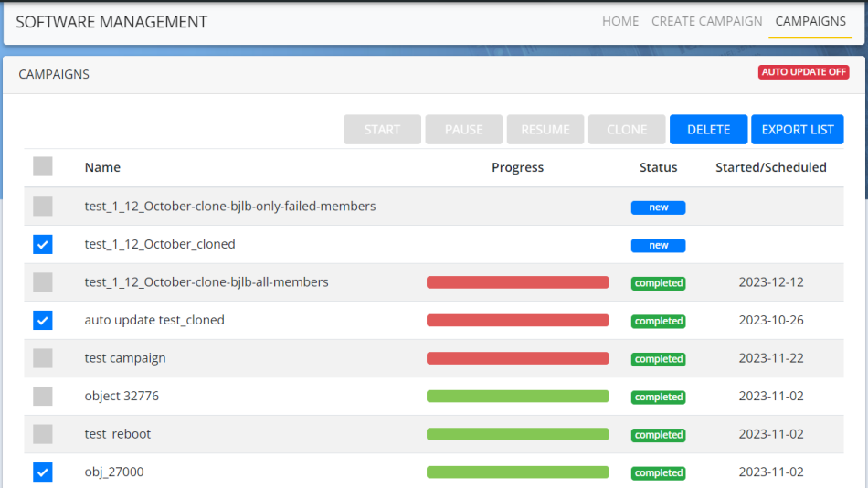Click the PAUSE button
This screenshot has height=488, width=868.
tap(464, 130)
